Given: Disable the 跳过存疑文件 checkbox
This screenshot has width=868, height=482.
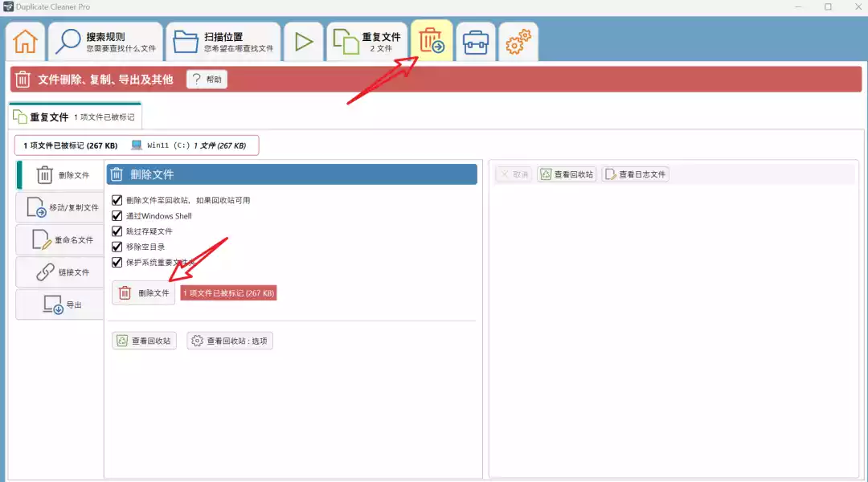Looking at the screenshot, I should [117, 231].
